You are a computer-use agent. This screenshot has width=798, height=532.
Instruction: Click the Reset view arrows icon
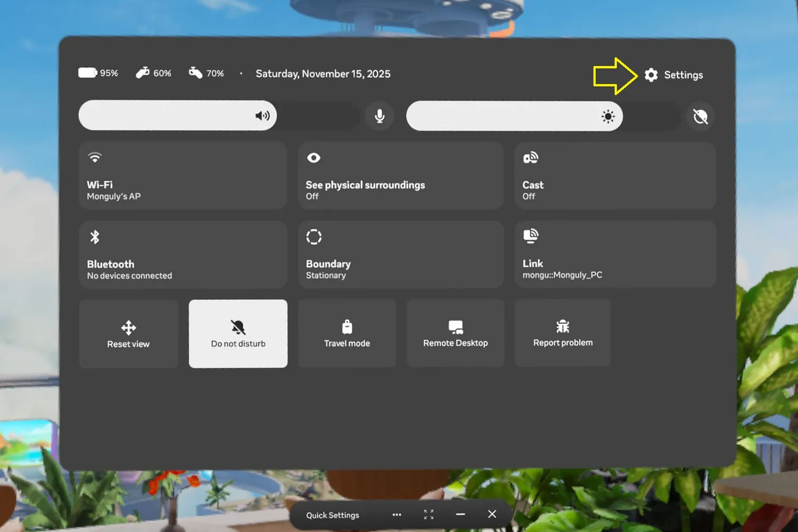click(128, 328)
